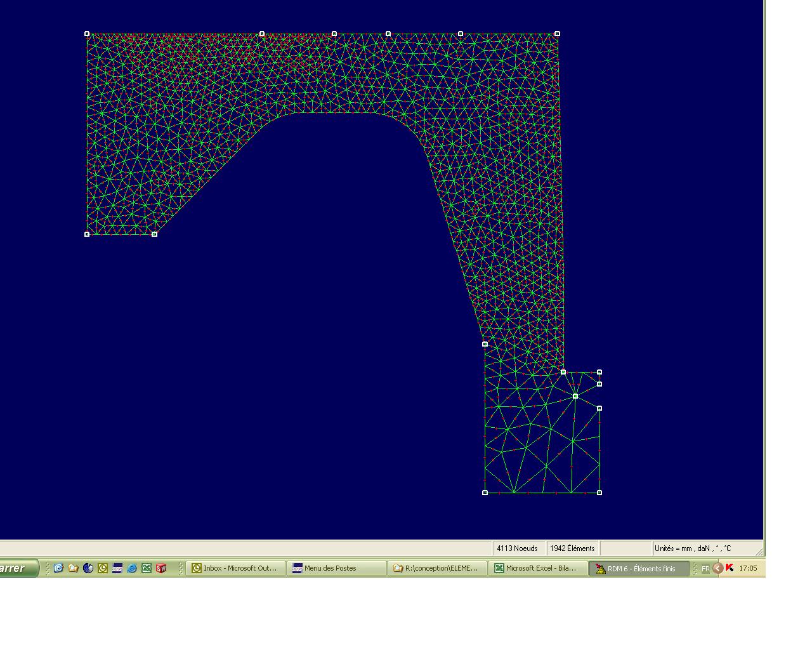This screenshot has width=812, height=650.
Task: Switch to the Microsoft Excel - Bila... window
Action: [539, 568]
